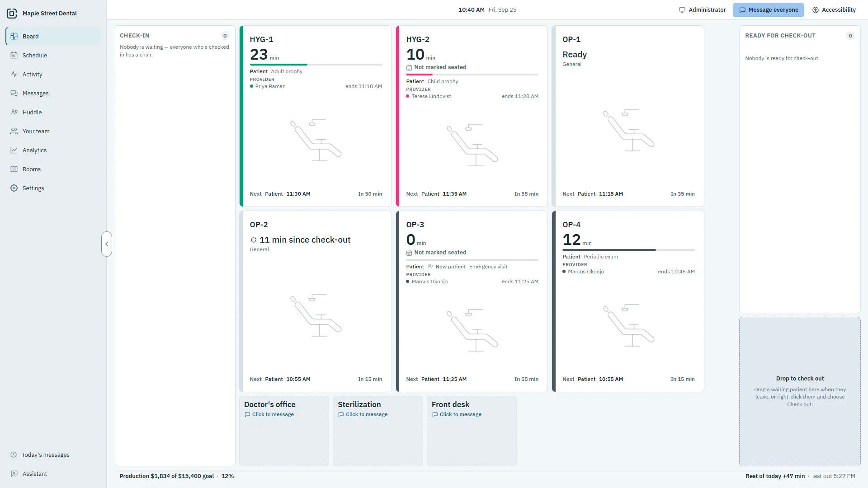Click the HYG-2 'Not marked seated' status
The width and height of the screenshot is (868, 488).
point(436,67)
